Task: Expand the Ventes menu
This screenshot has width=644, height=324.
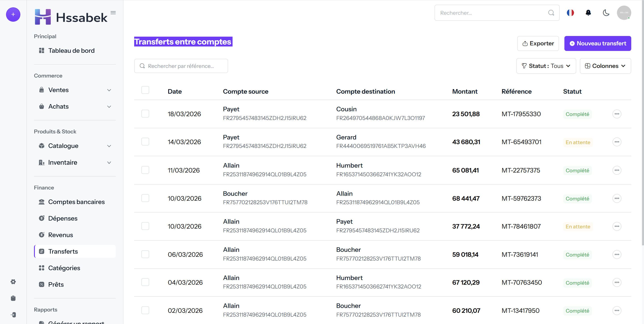Action: point(75,90)
